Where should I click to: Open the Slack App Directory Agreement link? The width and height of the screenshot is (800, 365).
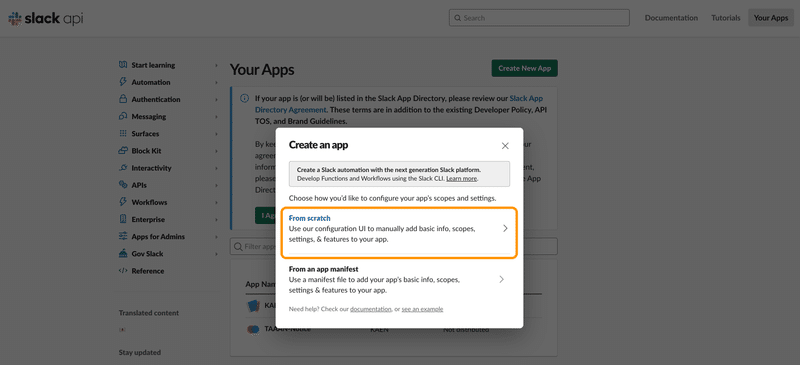coord(399,104)
